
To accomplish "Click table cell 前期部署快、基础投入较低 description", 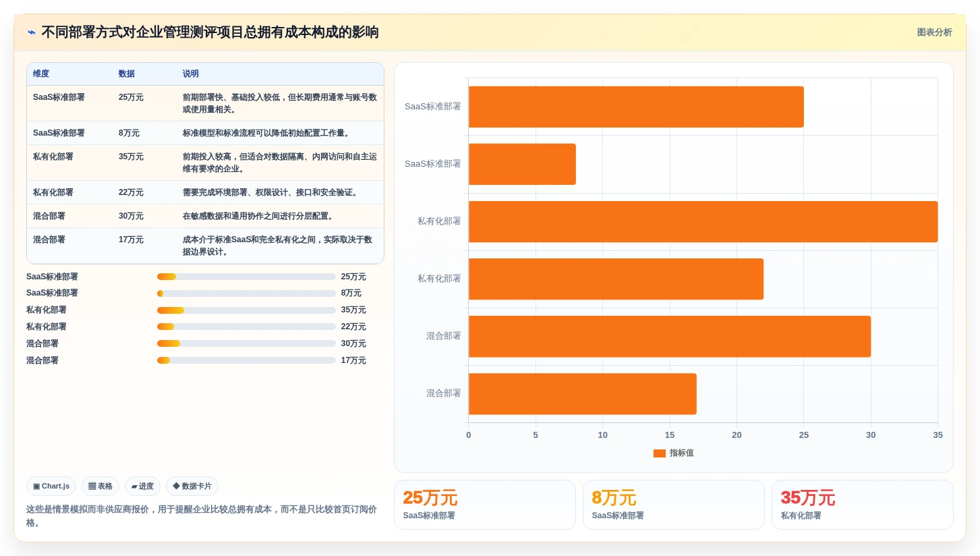I will (x=280, y=103).
